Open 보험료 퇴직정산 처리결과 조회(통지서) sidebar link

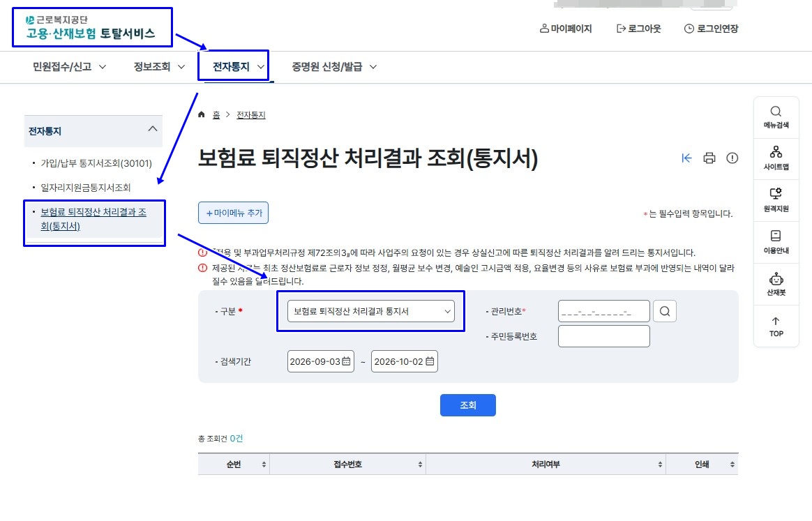coord(93,219)
